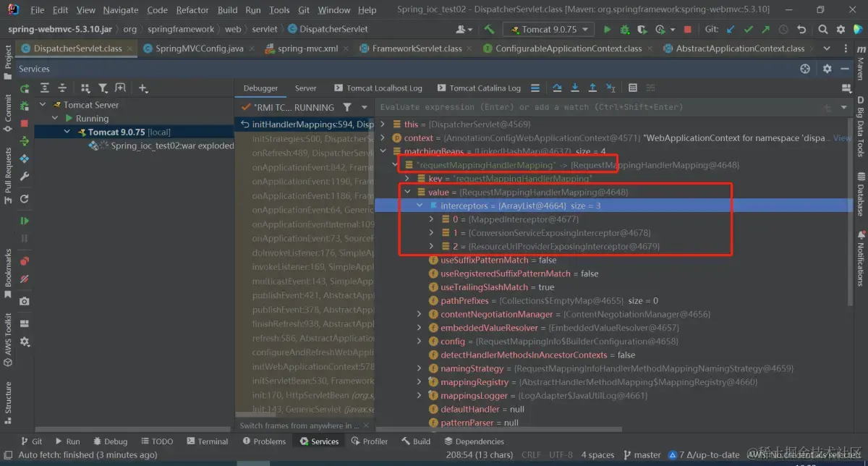Viewport: 868px width, 466px height.
Task: Start debugging with the bug icon
Action: click(624, 30)
